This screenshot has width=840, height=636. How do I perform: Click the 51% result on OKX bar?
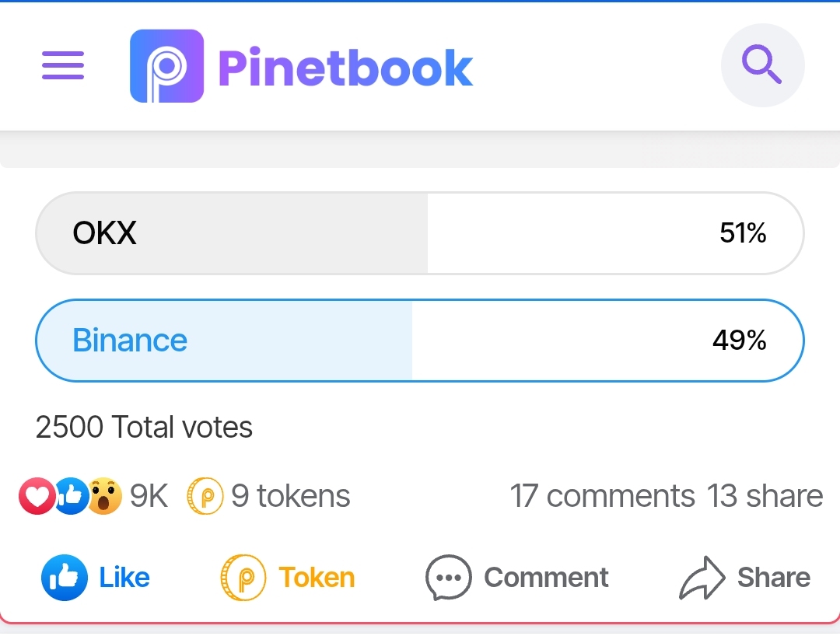click(x=743, y=233)
